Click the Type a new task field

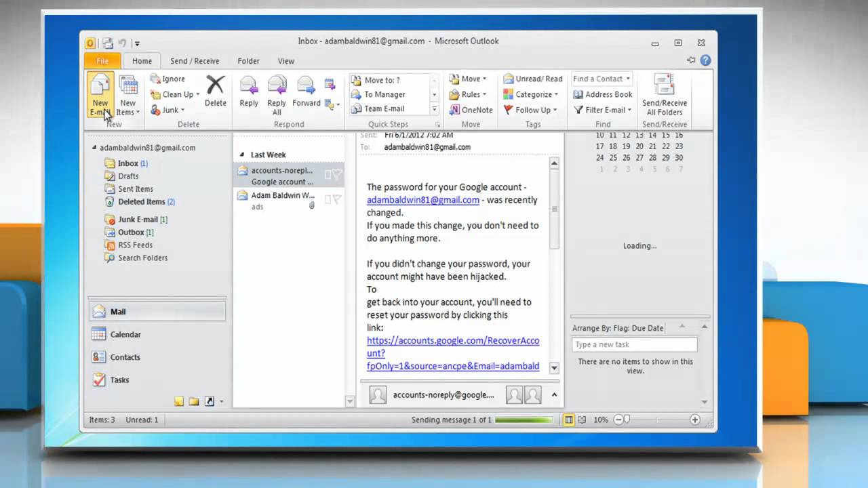(635, 344)
